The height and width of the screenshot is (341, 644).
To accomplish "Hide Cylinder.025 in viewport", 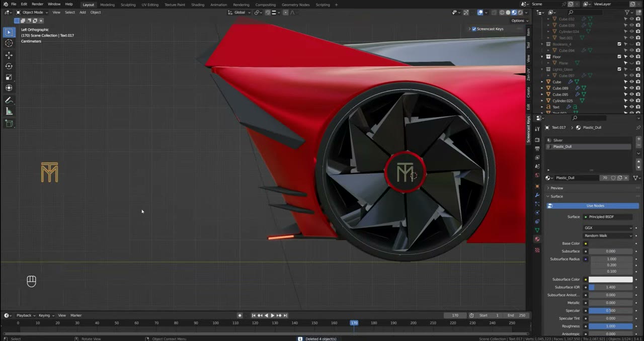I will [x=632, y=101].
